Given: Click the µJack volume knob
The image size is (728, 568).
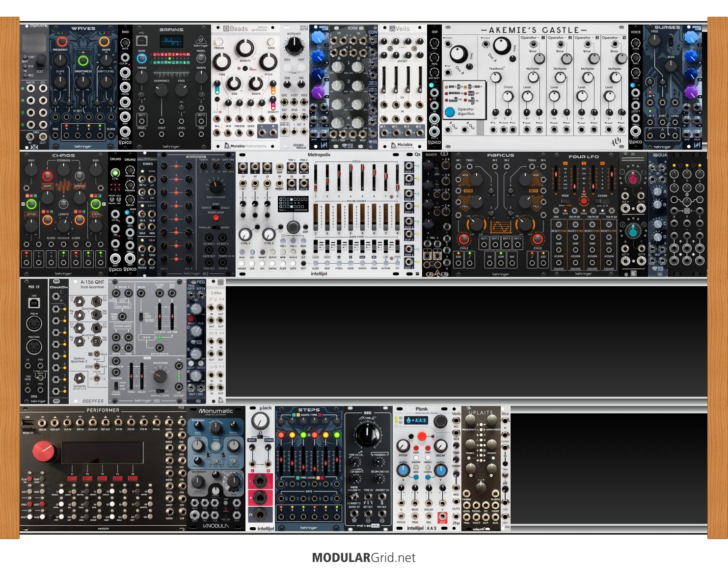Looking at the screenshot, I should (x=261, y=421).
